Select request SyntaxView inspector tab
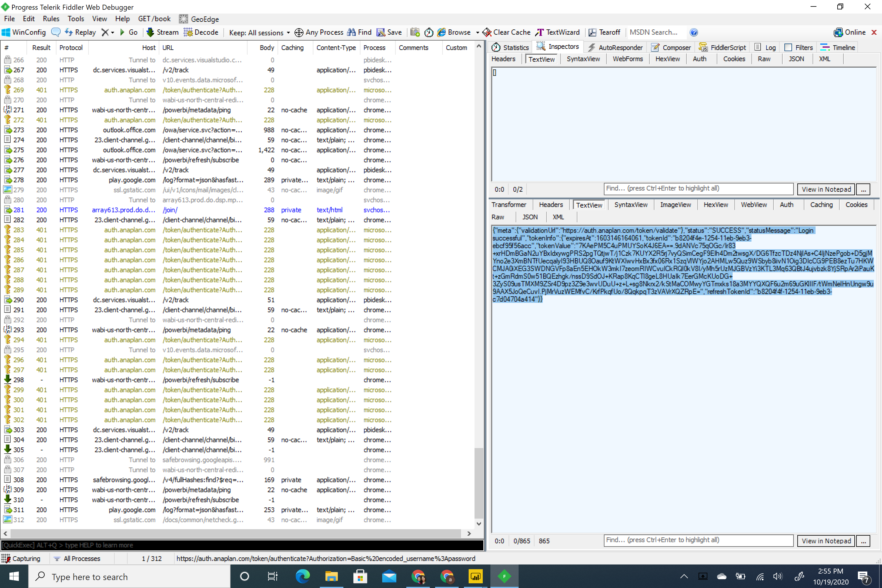This screenshot has height=588, width=882. pos(583,59)
